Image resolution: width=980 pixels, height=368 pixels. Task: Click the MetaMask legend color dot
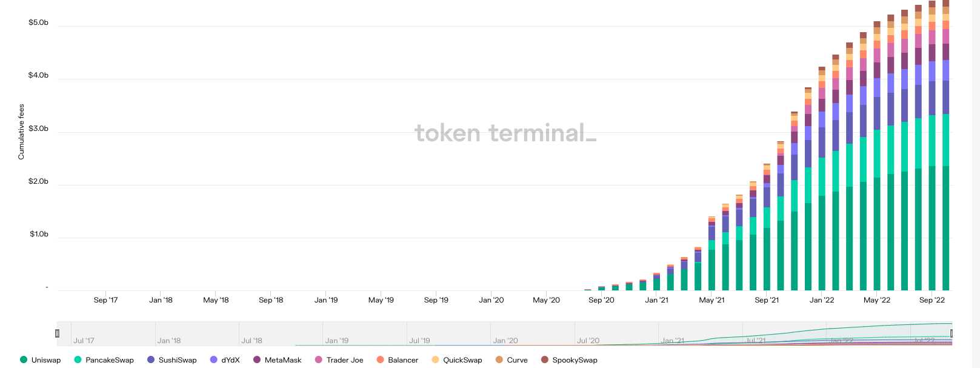(x=257, y=360)
